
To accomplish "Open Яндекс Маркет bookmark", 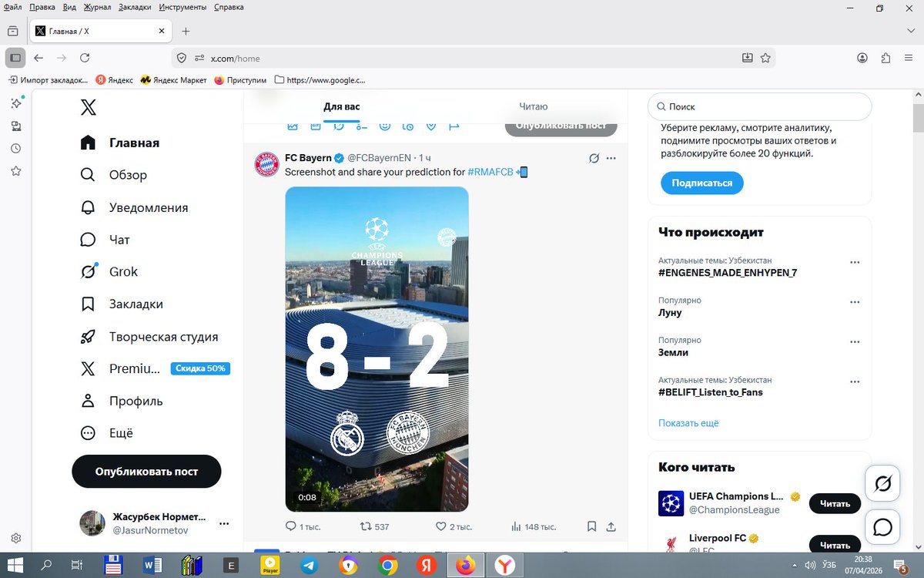I will click(x=174, y=79).
